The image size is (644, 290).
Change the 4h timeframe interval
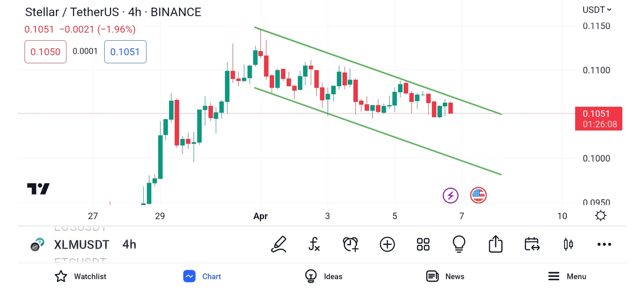point(129,245)
